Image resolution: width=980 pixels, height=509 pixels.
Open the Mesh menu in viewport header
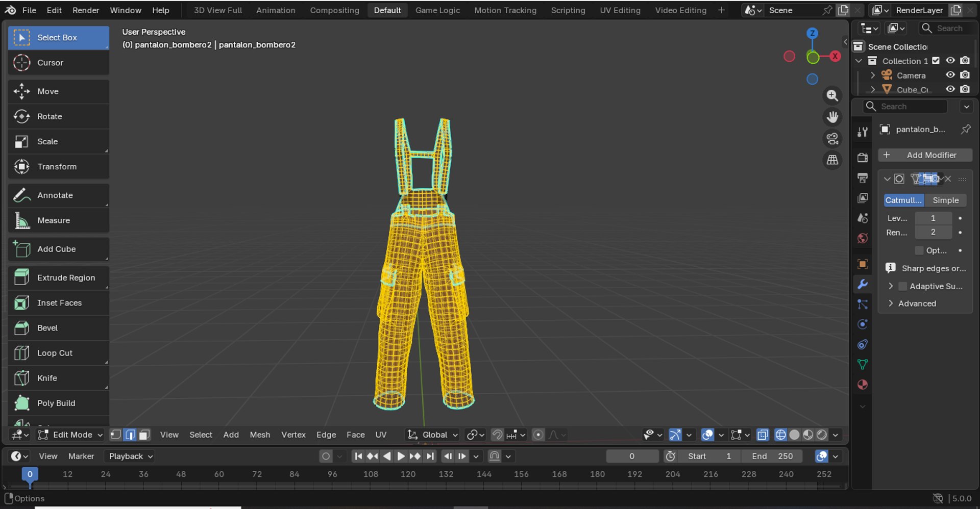(260, 435)
